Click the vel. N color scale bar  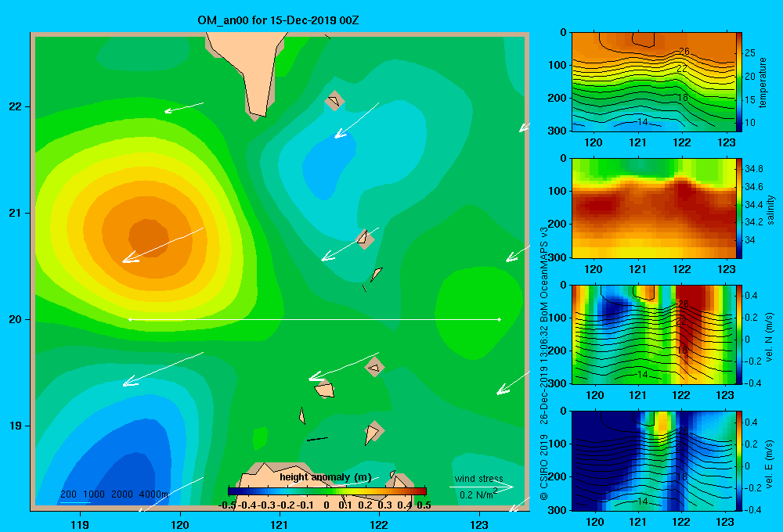pyautogui.click(x=739, y=334)
